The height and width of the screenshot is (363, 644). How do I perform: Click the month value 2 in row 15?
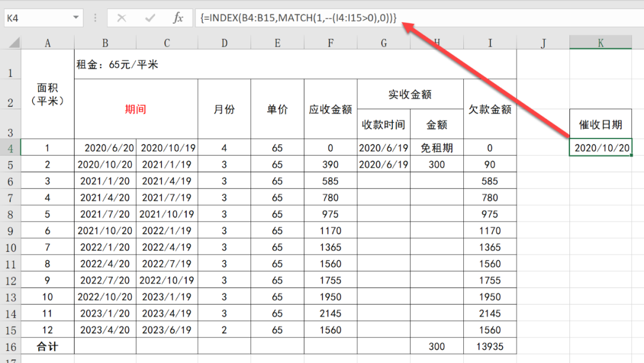coord(224,330)
